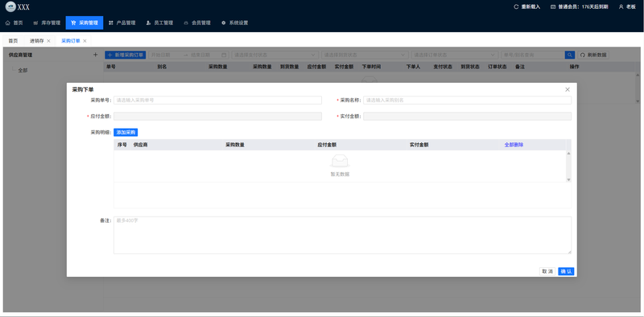
Task: Open the 请选择到货状态 dropdown
Action: (x=365, y=55)
